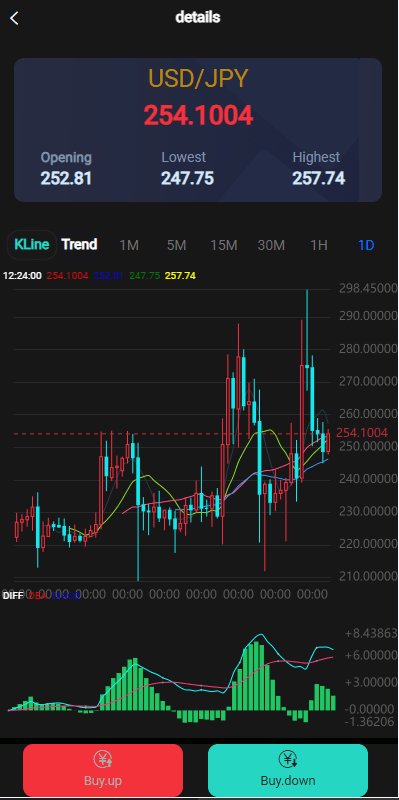
Task: Choose the 5M timeframe
Action: [176, 245]
